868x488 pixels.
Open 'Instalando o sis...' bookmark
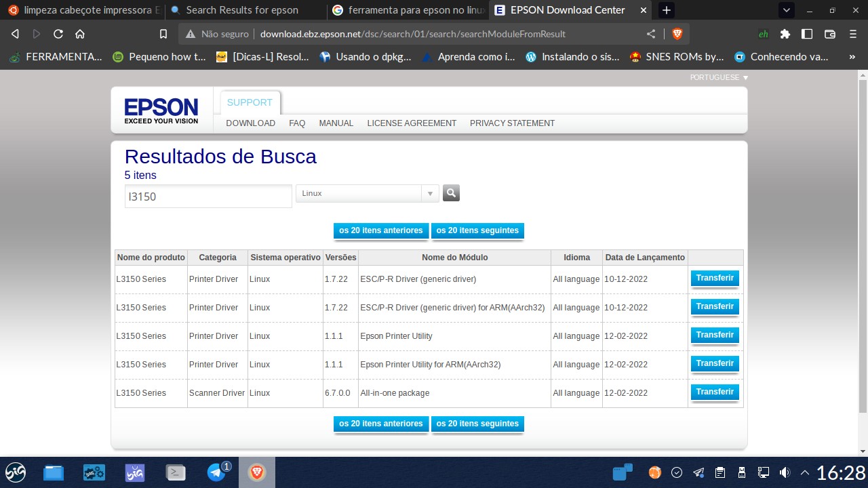click(572, 57)
